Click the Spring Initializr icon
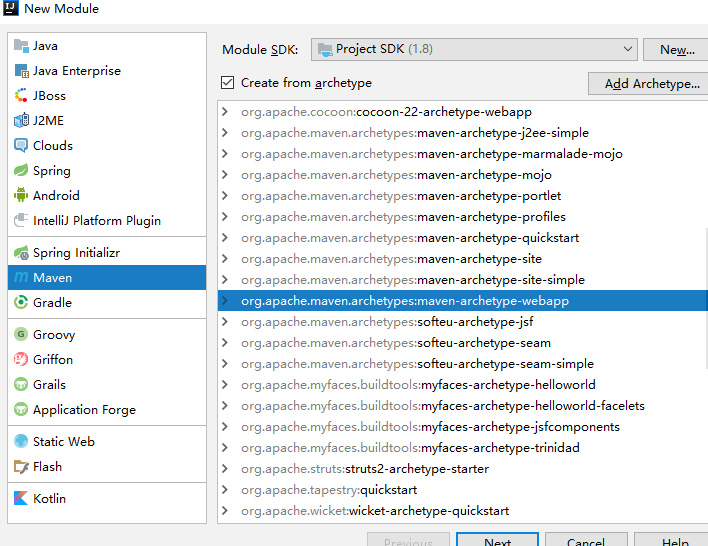Screen dimensions: 708x546 21,253
